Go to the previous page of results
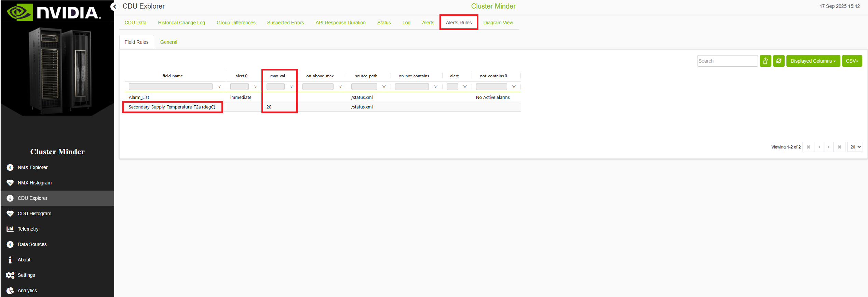 (x=819, y=147)
